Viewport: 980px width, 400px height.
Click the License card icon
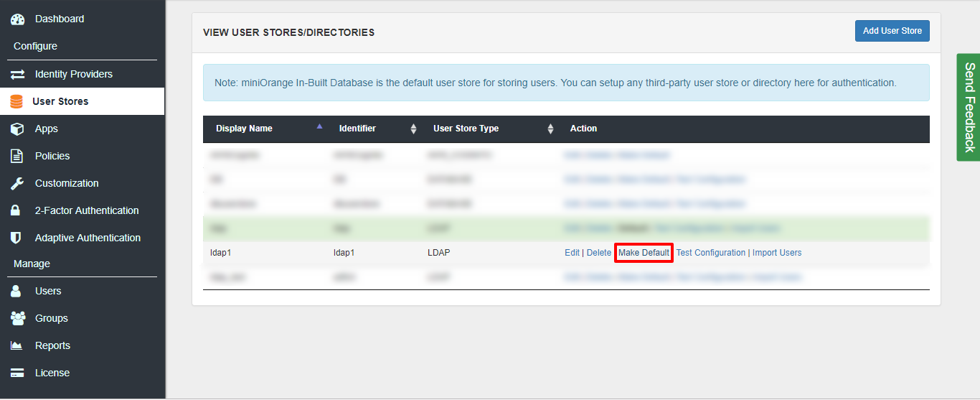[x=17, y=373]
